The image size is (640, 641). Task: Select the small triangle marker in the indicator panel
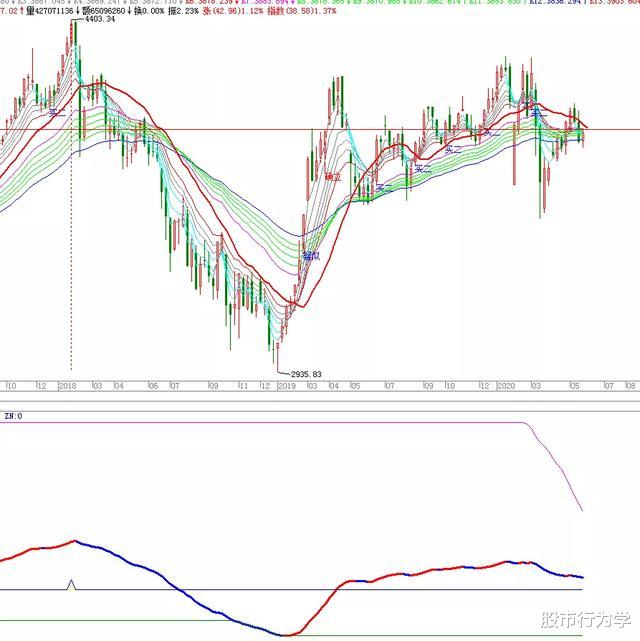pyautogui.click(x=72, y=585)
